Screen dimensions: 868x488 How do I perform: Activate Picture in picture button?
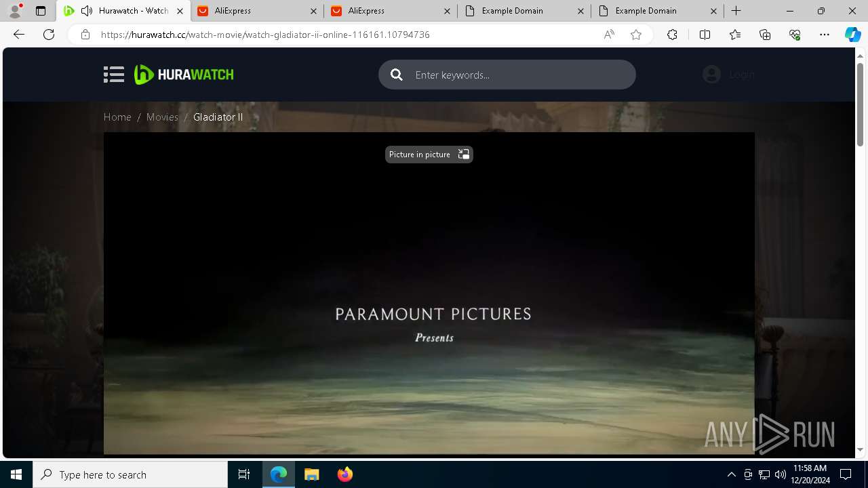coord(429,155)
